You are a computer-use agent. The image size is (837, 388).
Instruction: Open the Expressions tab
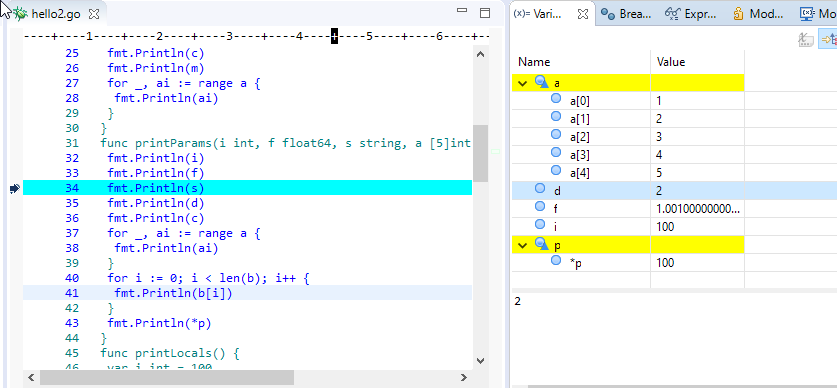[x=691, y=14]
